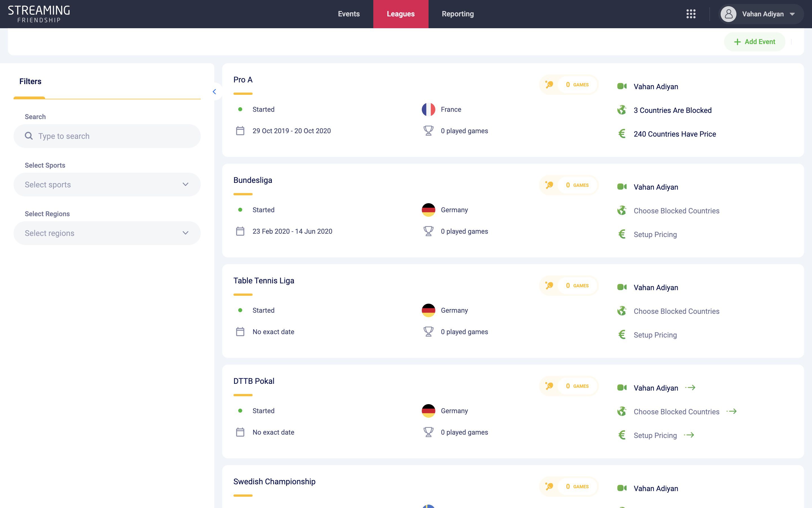This screenshot has height=508, width=812.
Task: Click the DTTB Pokal camera icon
Action: pyautogui.click(x=622, y=388)
